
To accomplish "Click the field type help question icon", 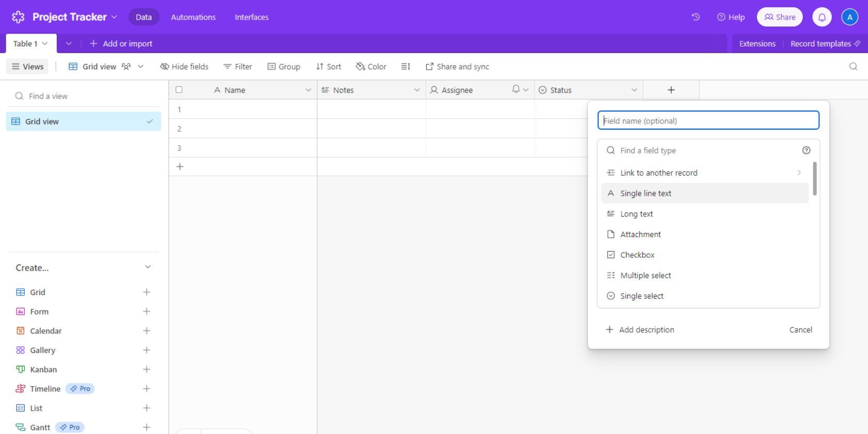I will (x=806, y=150).
